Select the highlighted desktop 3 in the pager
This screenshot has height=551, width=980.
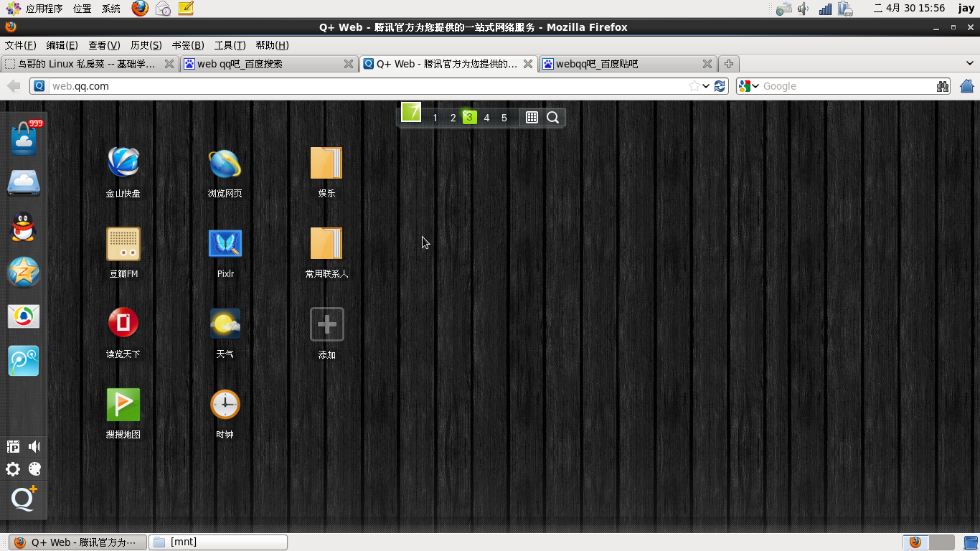470,117
